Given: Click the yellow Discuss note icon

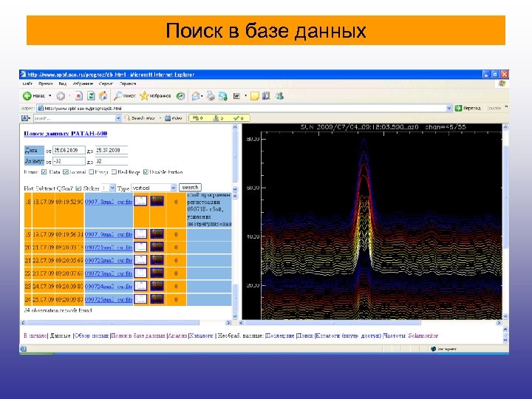Looking at the screenshot, I should 255,96.
